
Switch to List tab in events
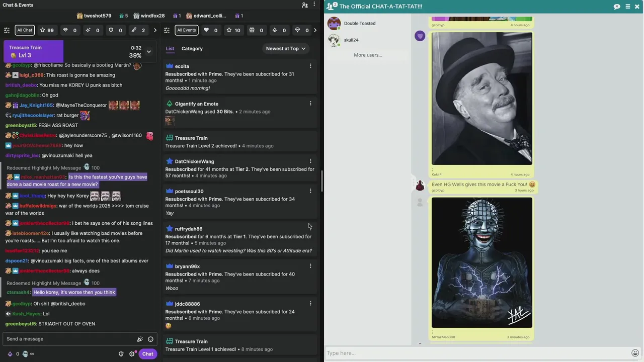pos(170,49)
